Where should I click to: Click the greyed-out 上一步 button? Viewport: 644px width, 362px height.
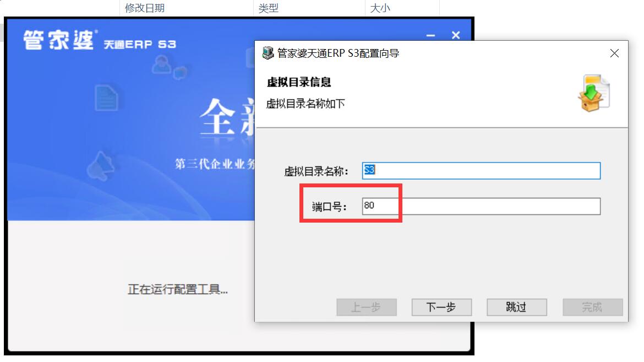tap(367, 307)
